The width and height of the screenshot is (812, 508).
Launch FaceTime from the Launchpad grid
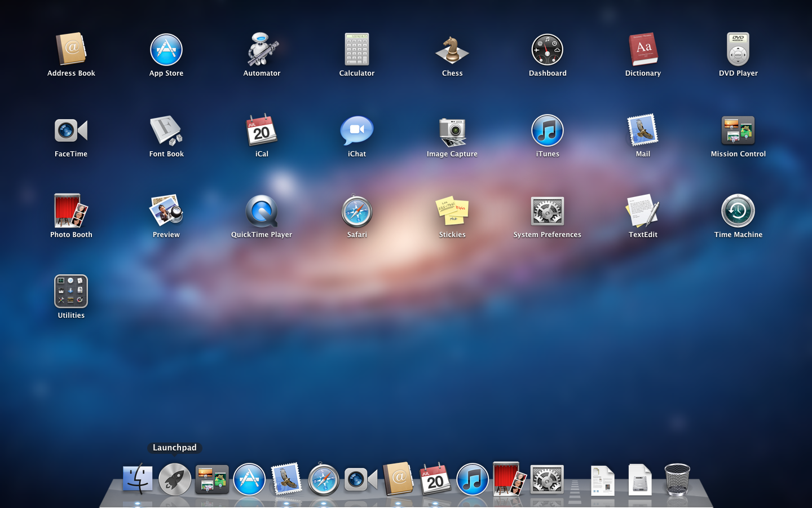[71, 130]
